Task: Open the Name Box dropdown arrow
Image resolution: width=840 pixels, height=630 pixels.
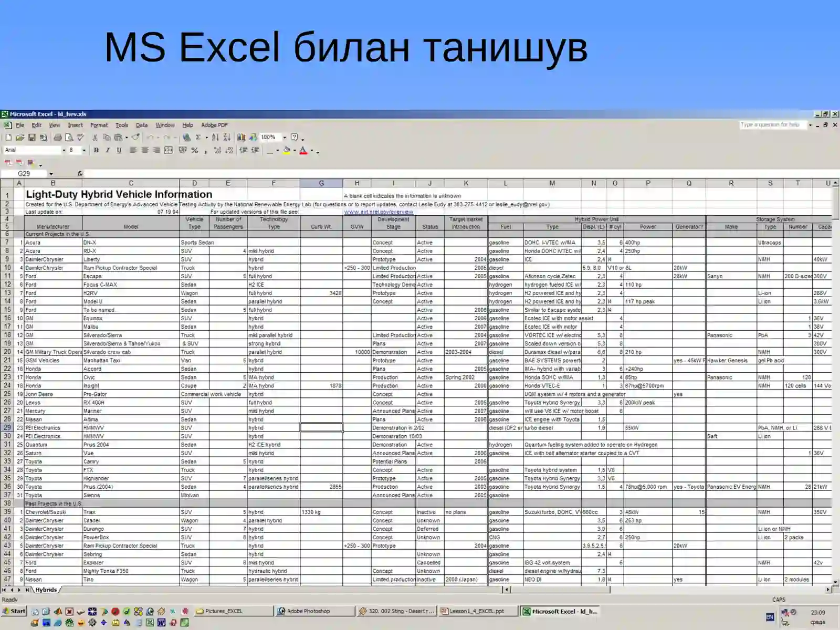Action: tap(51, 174)
